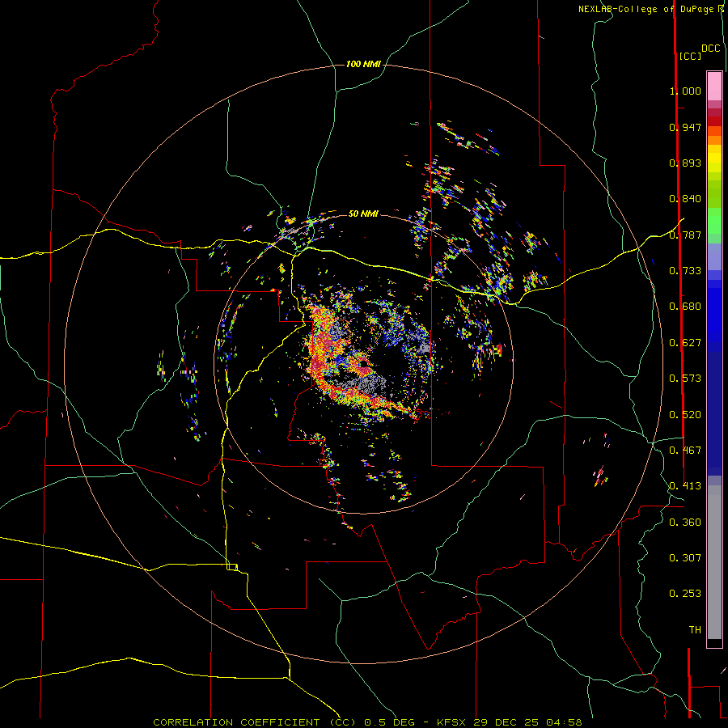This screenshot has height=728, width=728.
Task: Click the DCC product label
Action: (711, 49)
